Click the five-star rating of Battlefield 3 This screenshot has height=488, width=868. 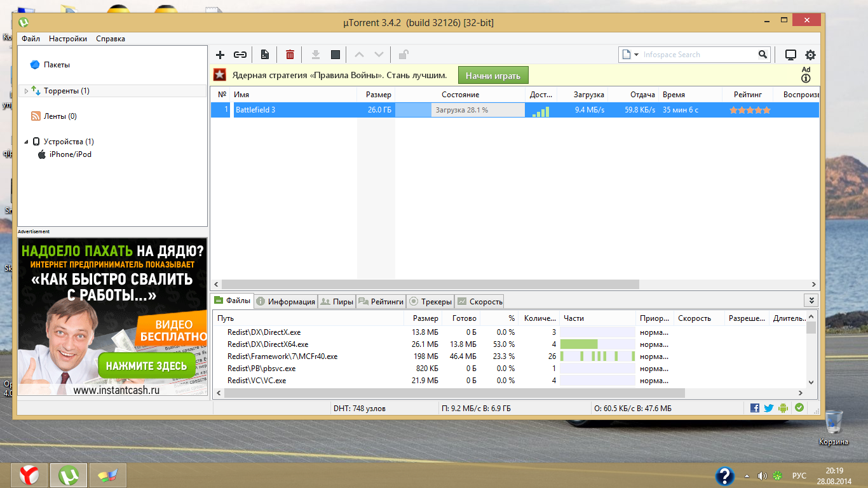pos(750,110)
